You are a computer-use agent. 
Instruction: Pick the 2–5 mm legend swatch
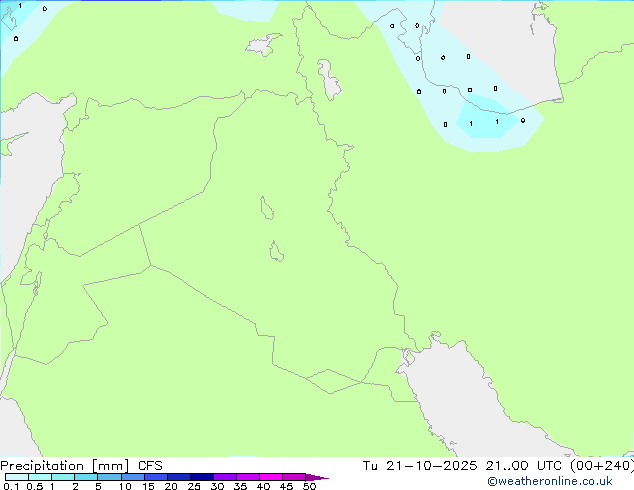(x=86, y=477)
